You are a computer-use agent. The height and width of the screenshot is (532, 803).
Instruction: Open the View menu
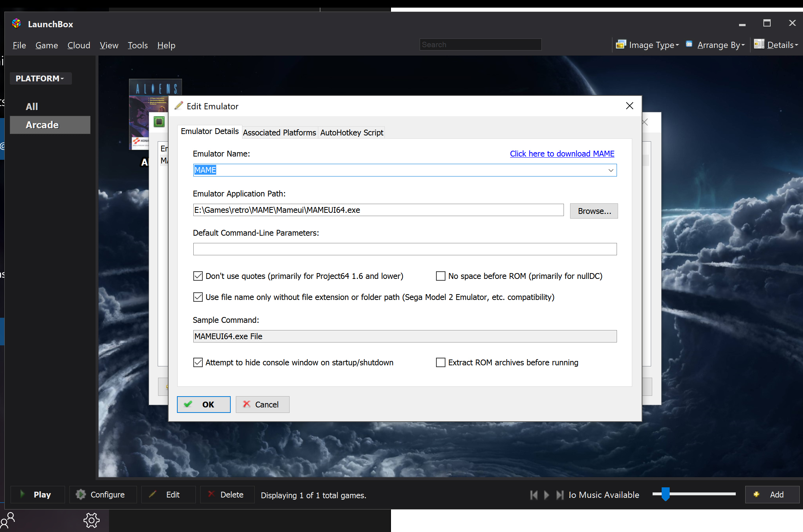(109, 45)
